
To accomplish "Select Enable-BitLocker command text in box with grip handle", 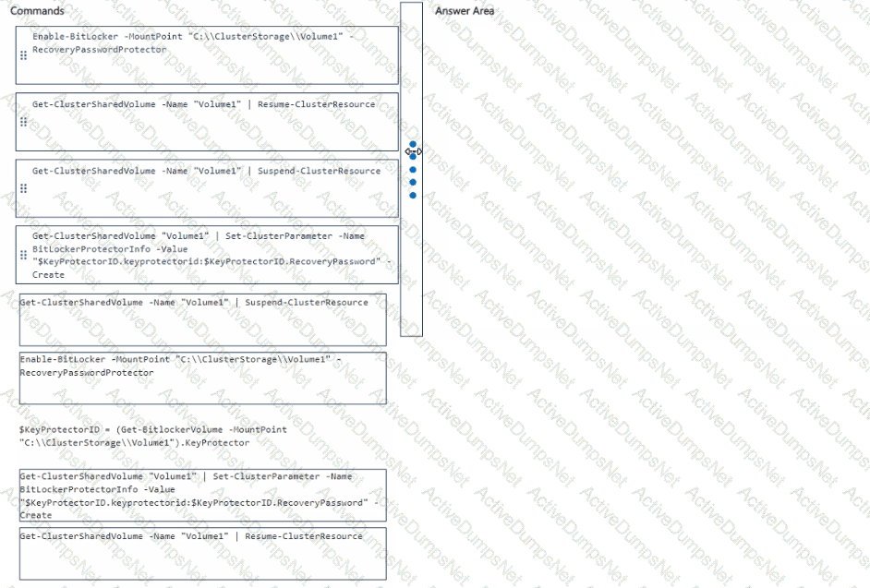I will [192, 43].
